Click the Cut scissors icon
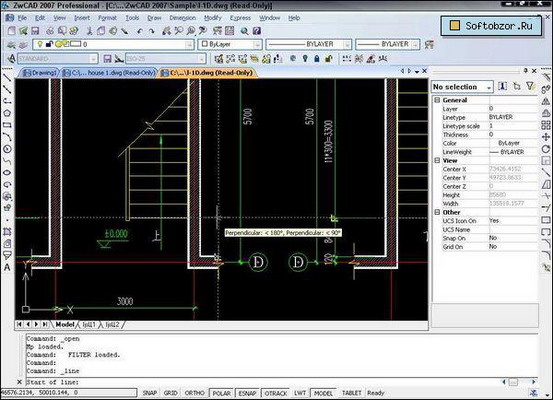 (x=90, y=31)
